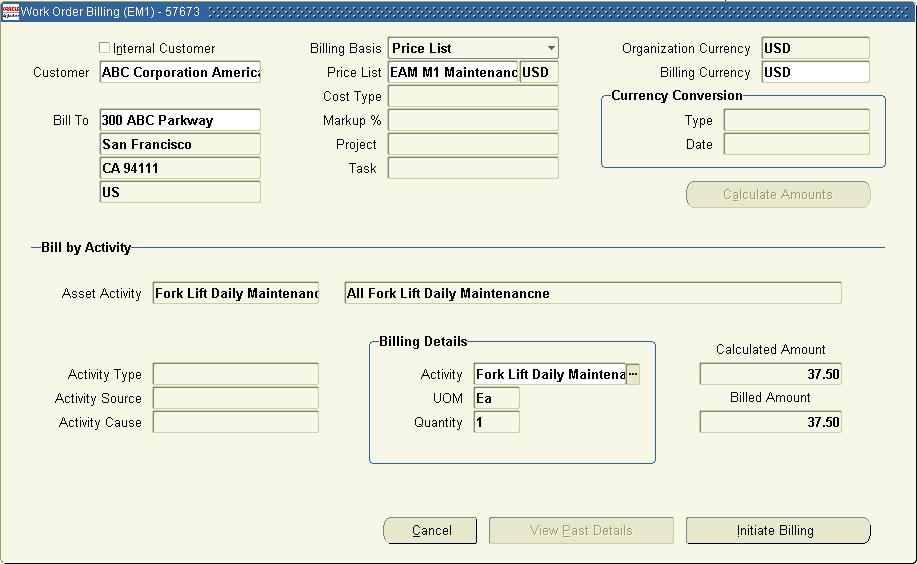Focus the Markup % field
Image resolution: width=917 pixels, height=564 pixels.
point(473,120)
